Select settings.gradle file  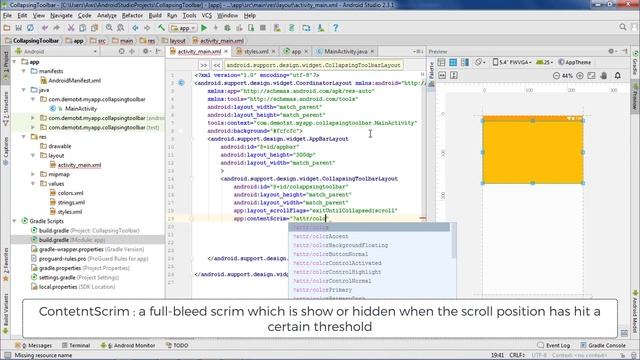click(75, 278)
